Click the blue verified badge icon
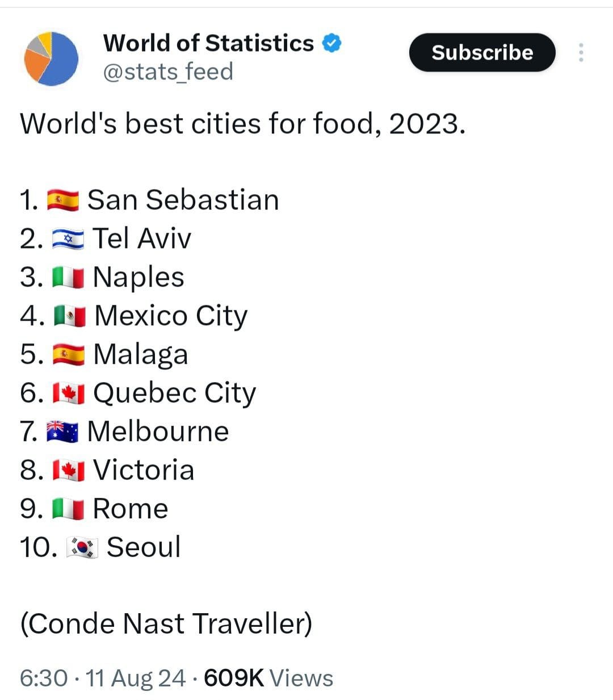The image size is (613, 700). click(x=332, y=43)
